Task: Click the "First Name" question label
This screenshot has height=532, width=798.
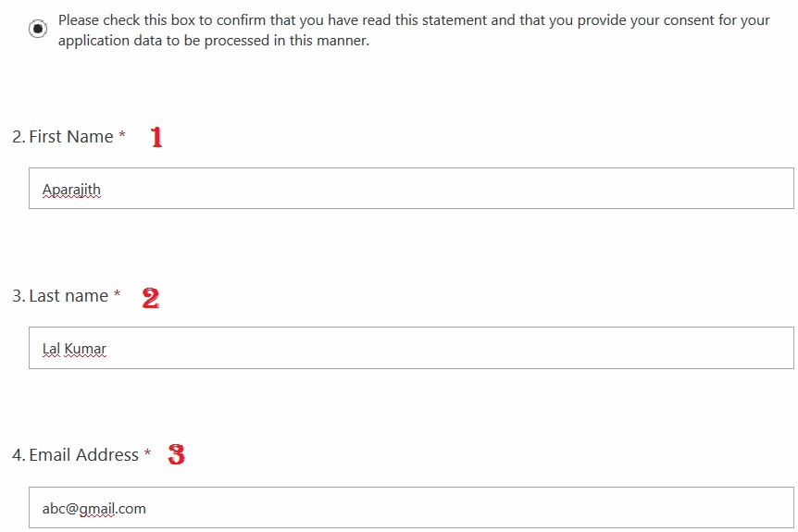Action: click(71, 137)
